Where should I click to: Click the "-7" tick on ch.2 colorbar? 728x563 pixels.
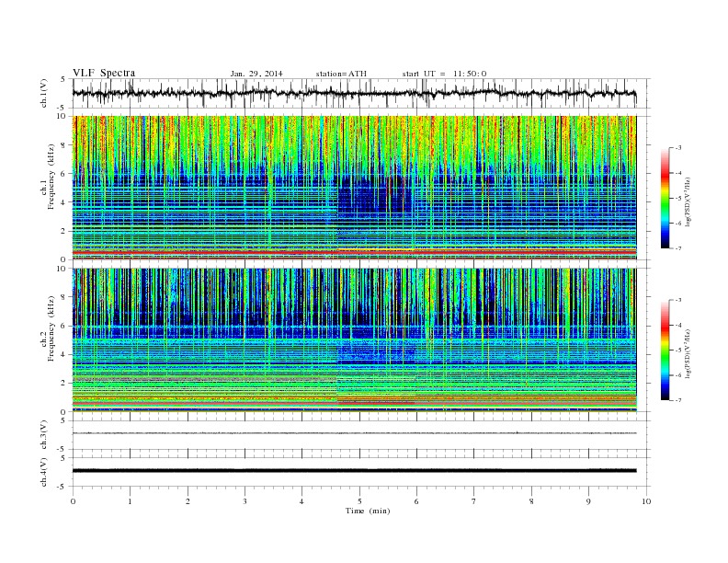tap(678, 400)
